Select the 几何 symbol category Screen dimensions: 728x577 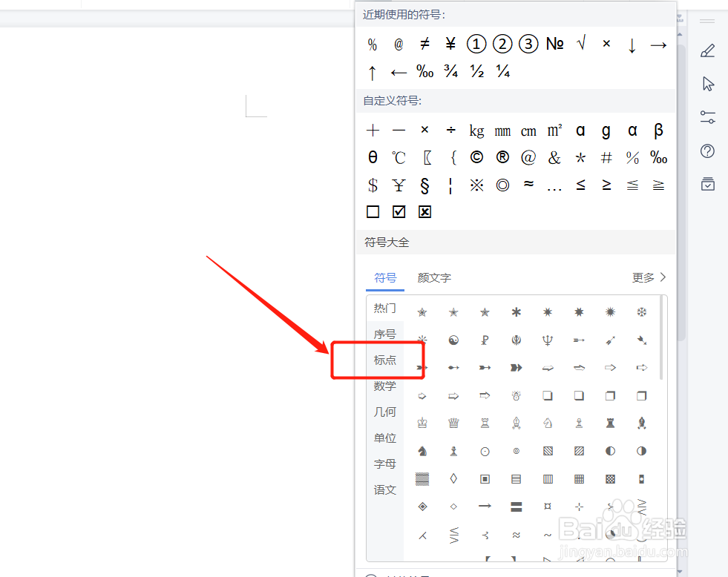(x=385, y=412)
